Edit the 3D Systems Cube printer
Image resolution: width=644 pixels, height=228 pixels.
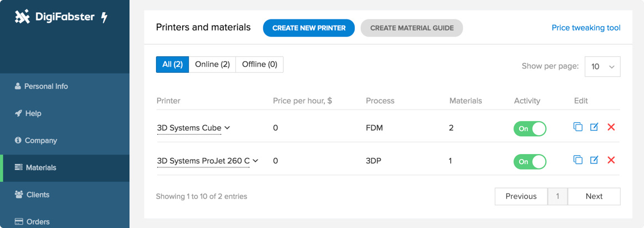[x=594, y=127]
